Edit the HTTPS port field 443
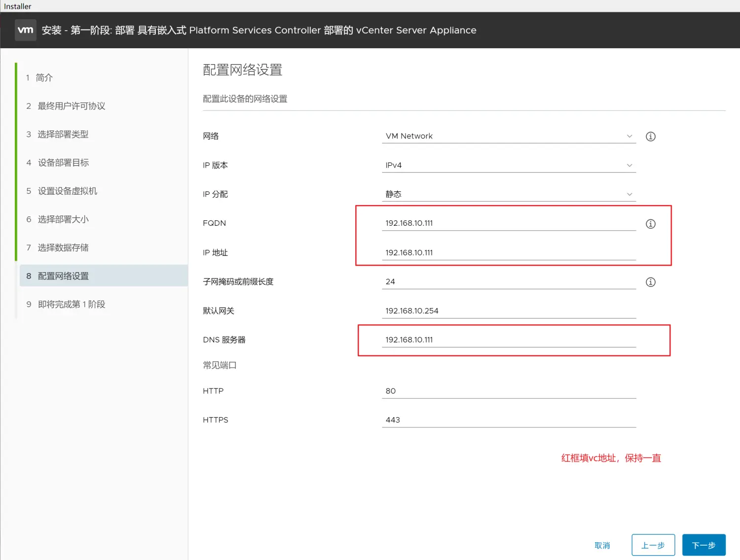Viewport: 740px width, 560px height. pyautogui.click(x=509, y=420)
